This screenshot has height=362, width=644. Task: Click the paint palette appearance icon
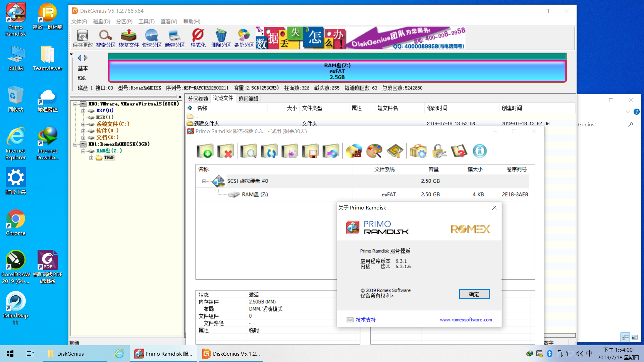click(x=374, y=151)
